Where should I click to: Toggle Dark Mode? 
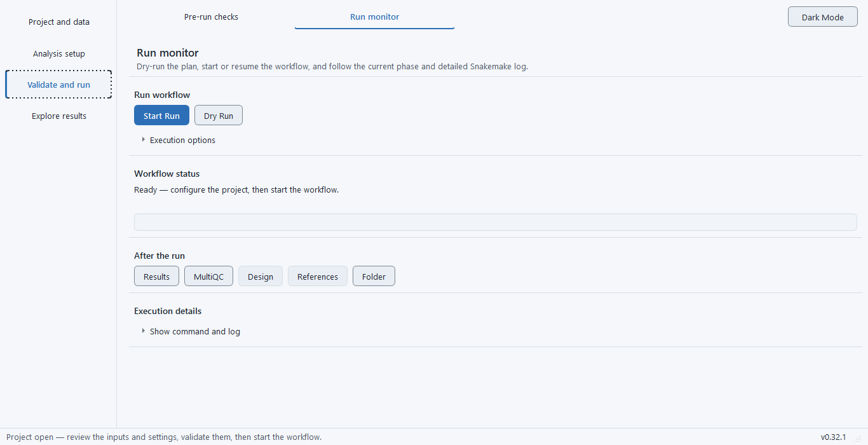(x=822, y=17)
